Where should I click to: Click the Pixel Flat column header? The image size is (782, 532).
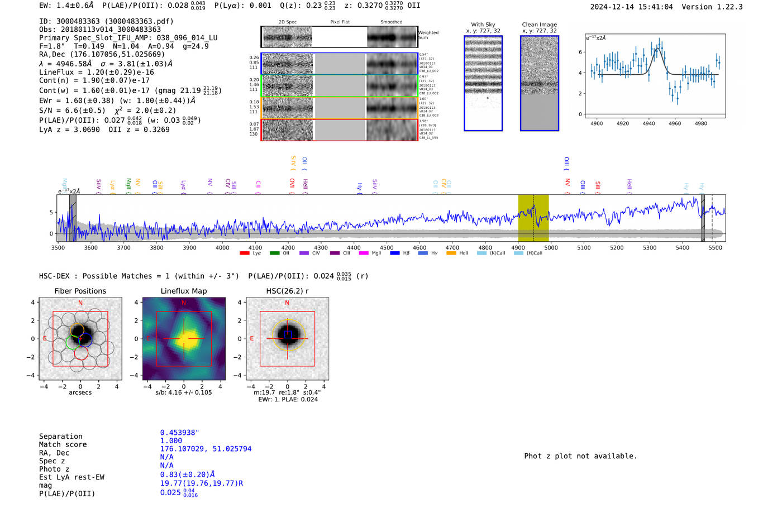click(340, 22)
